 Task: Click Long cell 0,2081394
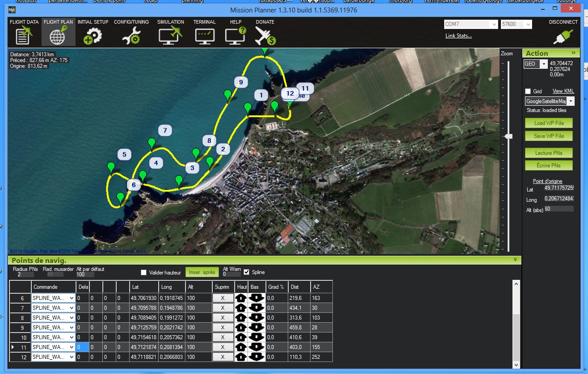[172, 347]
